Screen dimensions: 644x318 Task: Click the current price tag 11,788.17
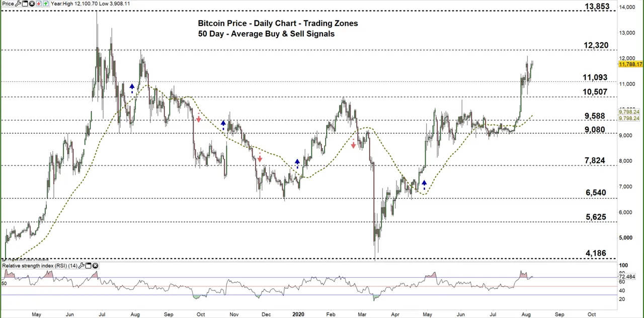630,64
